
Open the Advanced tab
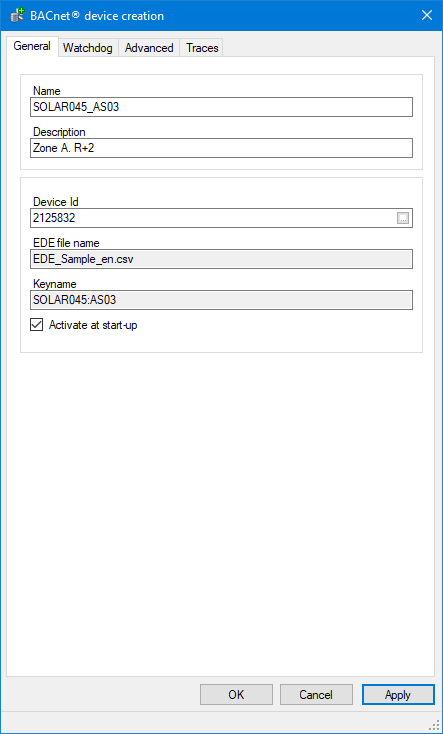(149, 48)
